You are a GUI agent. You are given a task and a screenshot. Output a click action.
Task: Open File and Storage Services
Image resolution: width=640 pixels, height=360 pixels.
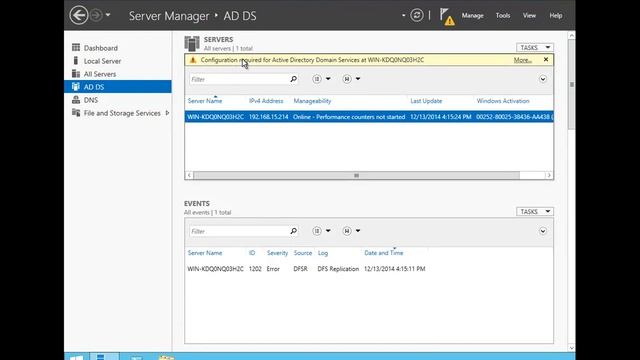pyautogui.click(x=122, y=113)
